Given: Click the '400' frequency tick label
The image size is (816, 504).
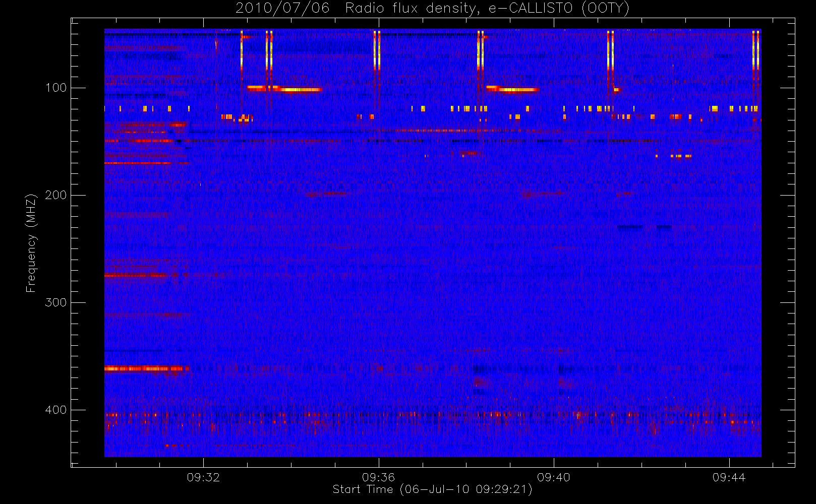Looking at the screenshot, I should click(56, 410).
